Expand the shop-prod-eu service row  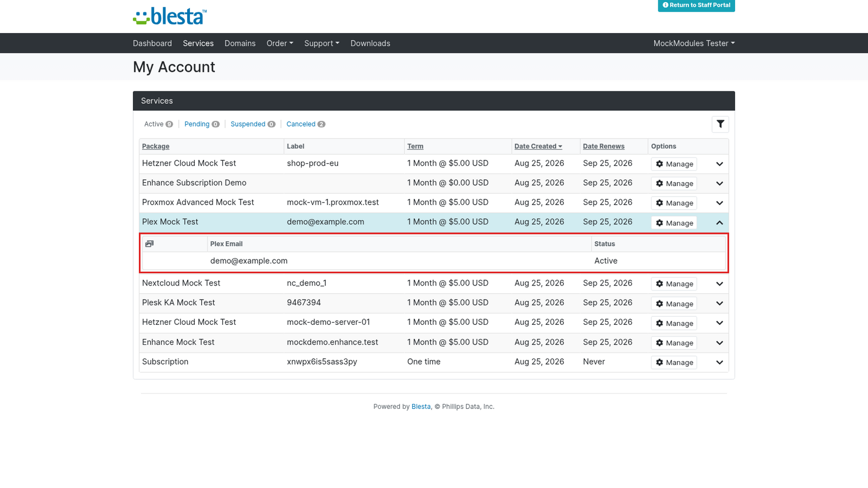point(720,164)
